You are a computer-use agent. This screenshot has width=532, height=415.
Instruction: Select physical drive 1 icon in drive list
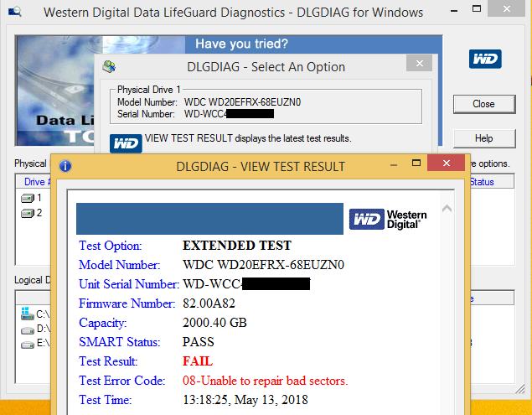tap(28, 198)
